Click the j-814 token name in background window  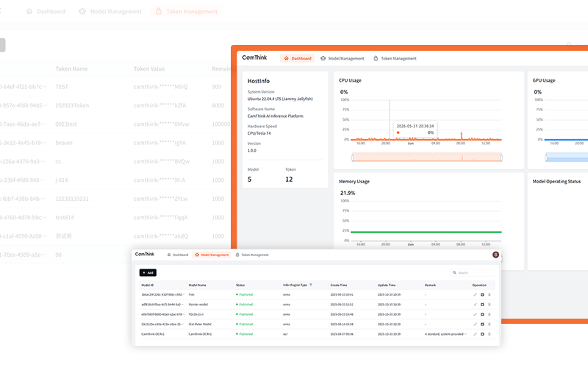coord(62,180)
